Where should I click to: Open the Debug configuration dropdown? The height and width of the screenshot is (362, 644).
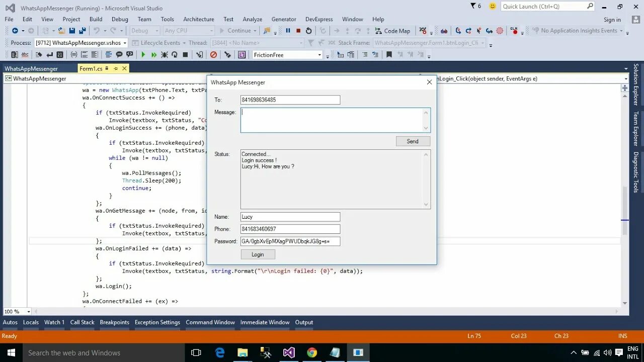144,31
